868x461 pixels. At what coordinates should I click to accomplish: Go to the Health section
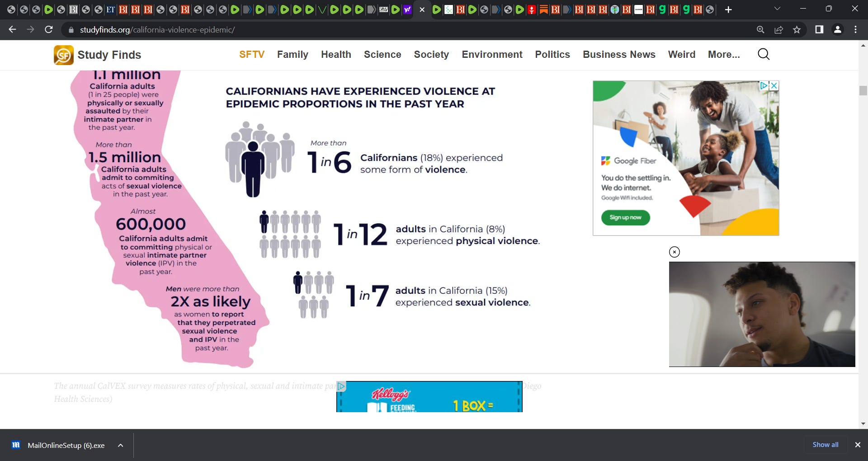click(x=336, y=55)
